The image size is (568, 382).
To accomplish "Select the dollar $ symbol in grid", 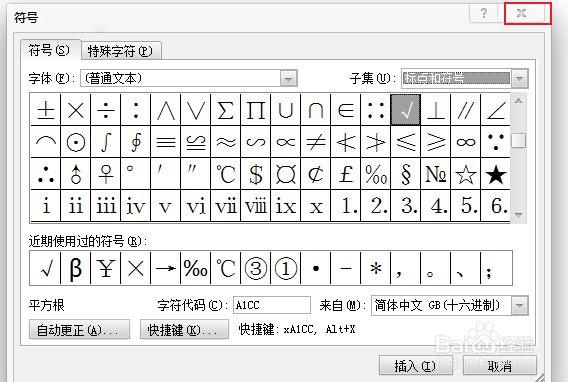I will click(256, 173).
